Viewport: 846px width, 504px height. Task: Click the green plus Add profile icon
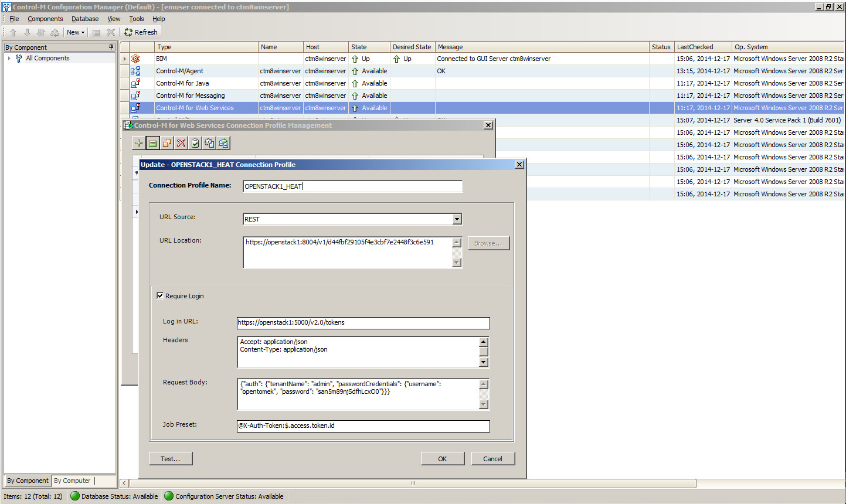[x=139, y=143]
